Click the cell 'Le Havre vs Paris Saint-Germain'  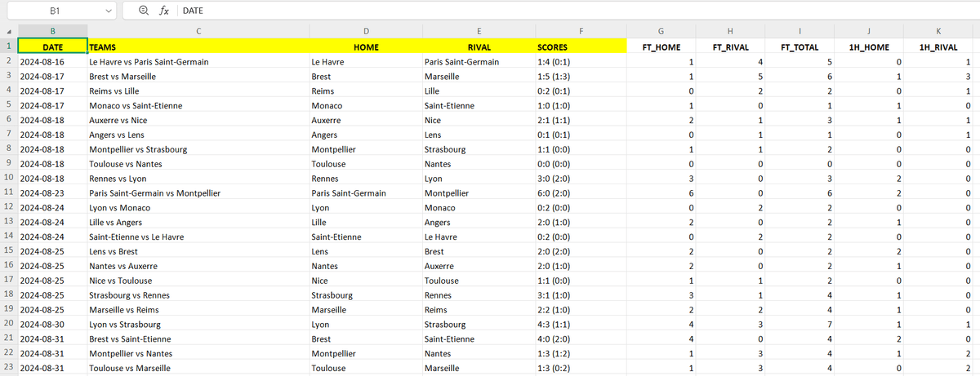[x=149, y=62]
